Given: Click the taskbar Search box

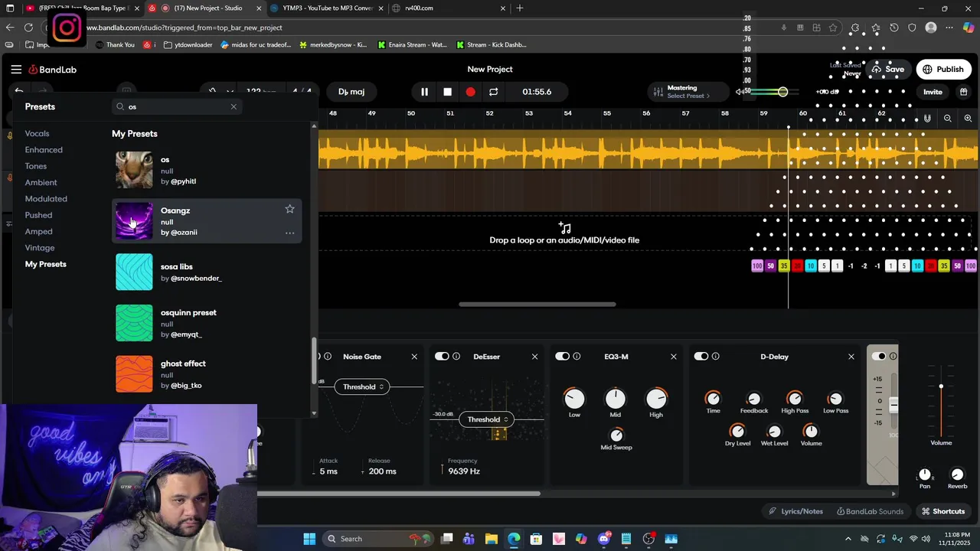Looking at the screenshot, I should [x=377, y=539].
